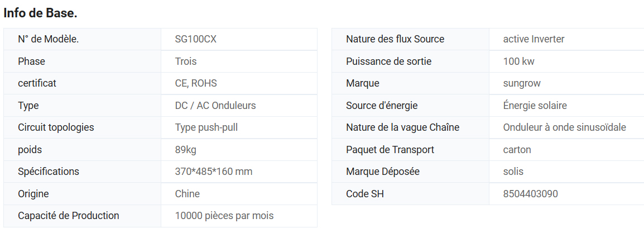Click the '100 kw' output power value
This screenshot has width=644, height=228.
[x=519, y=61]
